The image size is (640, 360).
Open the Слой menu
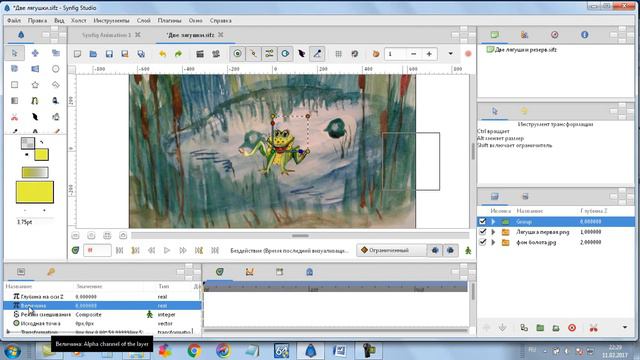143,20
